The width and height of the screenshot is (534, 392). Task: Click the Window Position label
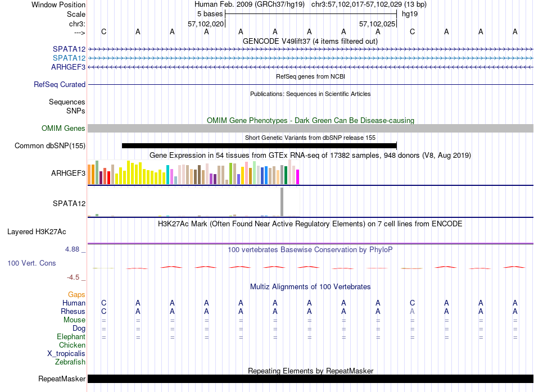(x=58, y=4)
